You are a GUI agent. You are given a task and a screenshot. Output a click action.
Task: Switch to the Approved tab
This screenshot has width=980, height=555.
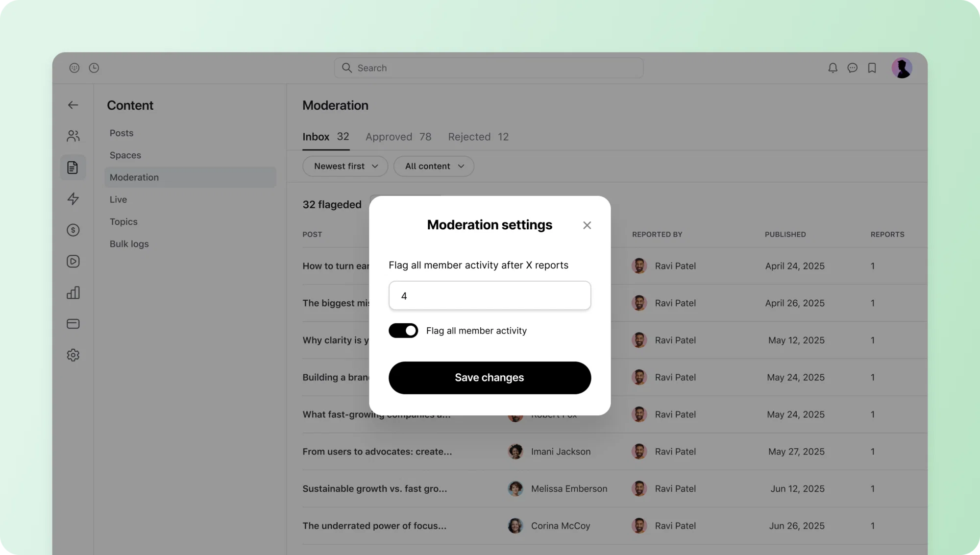[x=398, y=137]
